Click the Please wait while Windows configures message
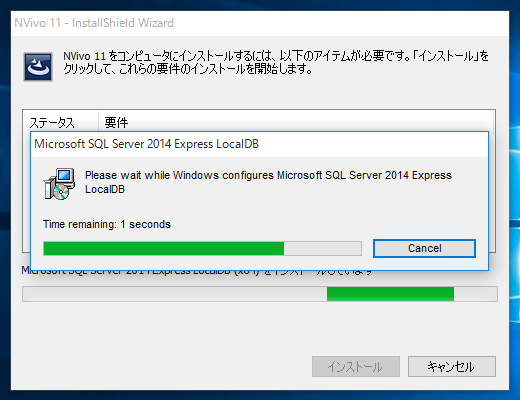The height and width of the screenshot is (400, 520). [268, 182]
